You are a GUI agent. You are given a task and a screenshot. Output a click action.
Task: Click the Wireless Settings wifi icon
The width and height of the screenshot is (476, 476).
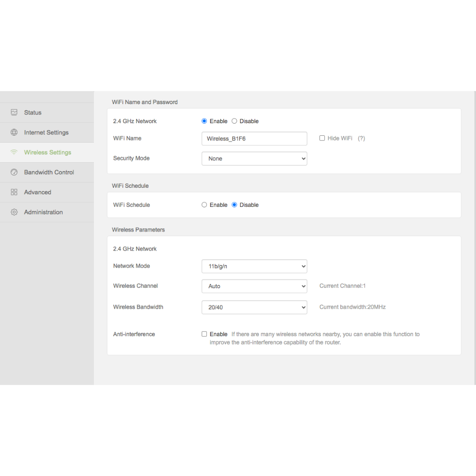tap(14, 152)
